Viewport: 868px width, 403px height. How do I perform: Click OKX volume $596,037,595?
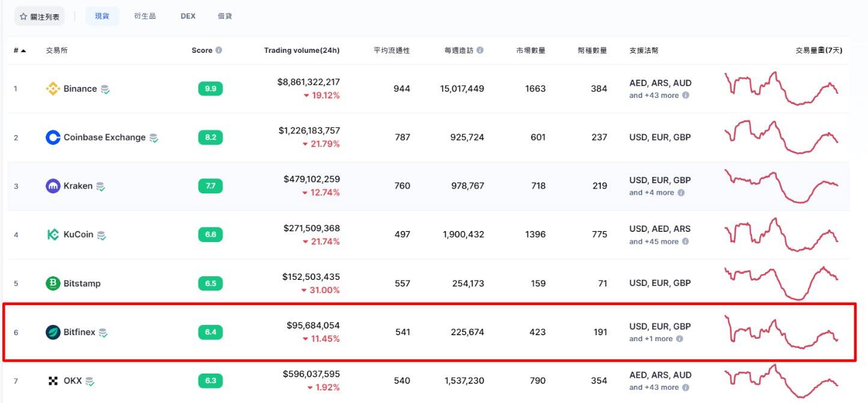311,374
